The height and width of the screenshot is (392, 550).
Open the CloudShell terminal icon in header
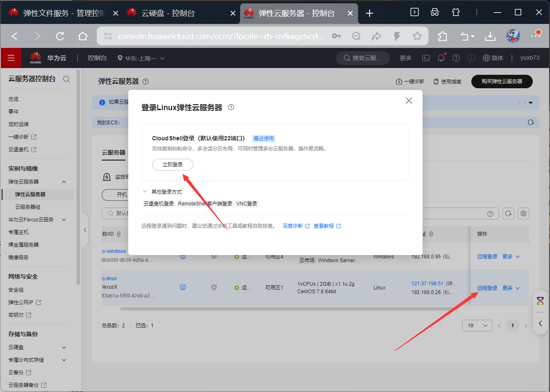pos(426,58)
